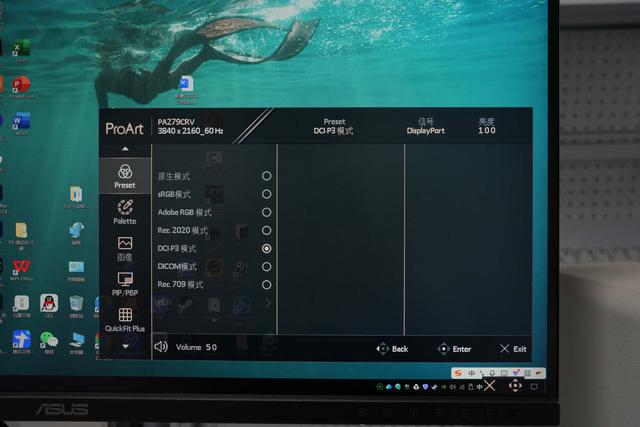Select the DCI-P3 模式 radio button
The height and width of the screenshot is (427, 640).
coord(267,248)
